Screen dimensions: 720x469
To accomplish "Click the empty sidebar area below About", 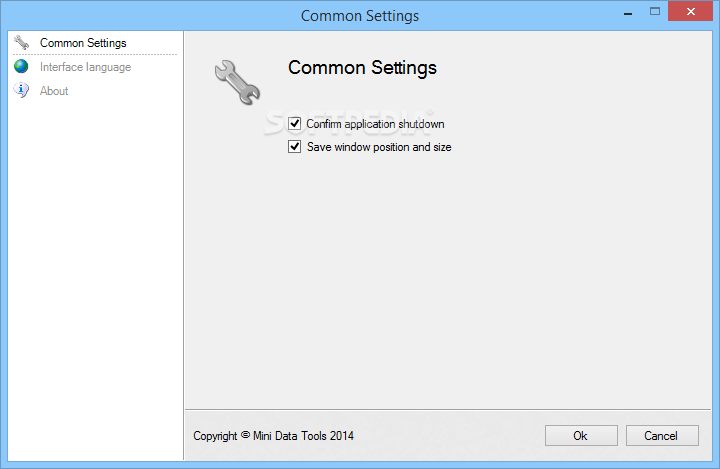I will coord(95,276).
